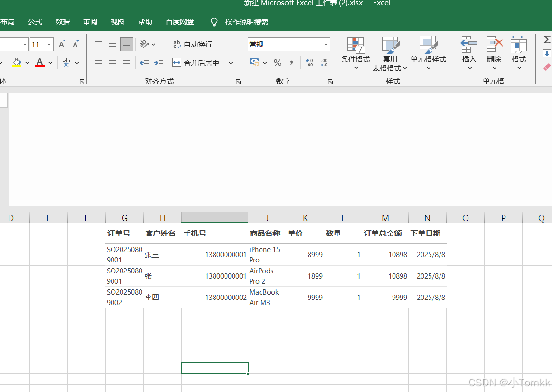Screen dimensions: 552x392
Task: Click inside the large formula bar area
Action: tap(280, 149)
